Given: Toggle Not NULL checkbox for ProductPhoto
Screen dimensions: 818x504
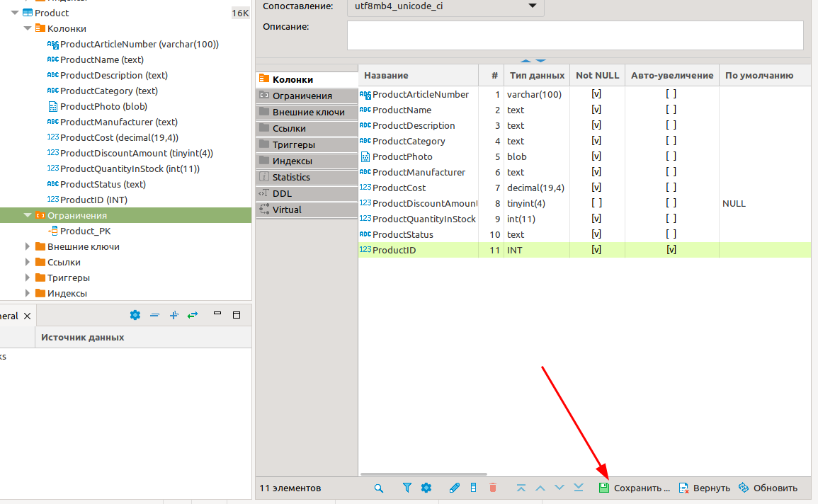Looking at the screenshot, I should coord(596,156).
